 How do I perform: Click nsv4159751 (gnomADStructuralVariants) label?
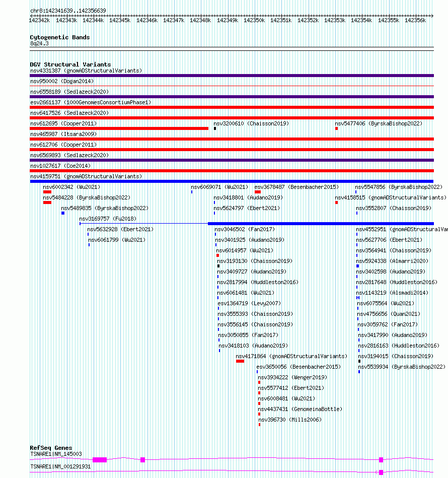(x=86, y=176)
